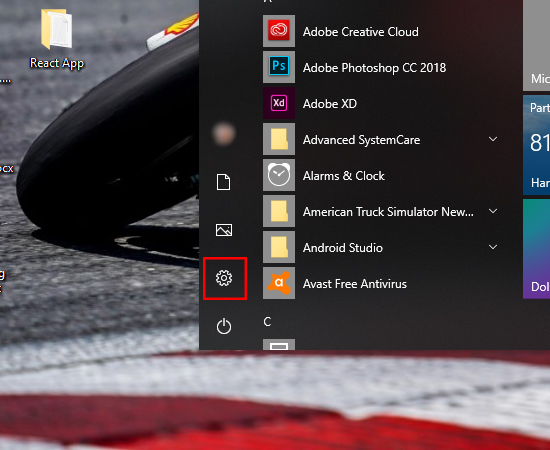This screenshot has width=550, height=450.
Task: Click the Adobe XD label text
Action: coord(330,104)
